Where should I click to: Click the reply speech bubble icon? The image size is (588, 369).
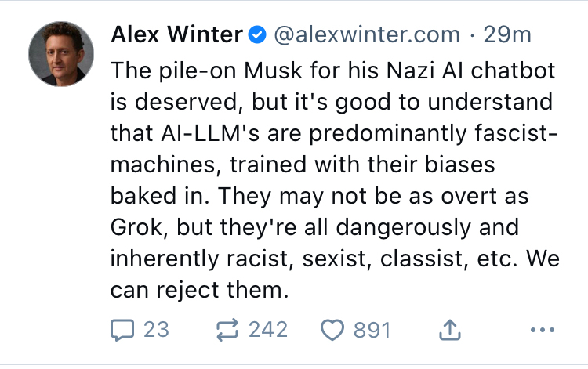(x=123, y=330)
